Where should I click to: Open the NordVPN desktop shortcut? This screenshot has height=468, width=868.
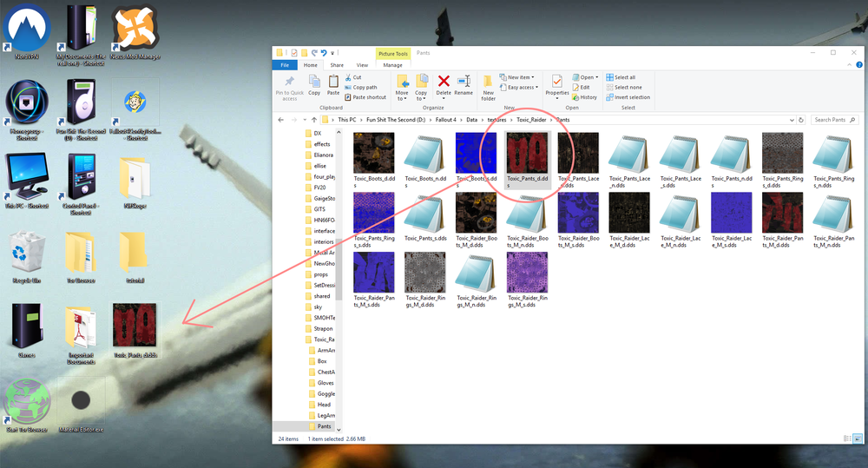(x=27, y=30)
